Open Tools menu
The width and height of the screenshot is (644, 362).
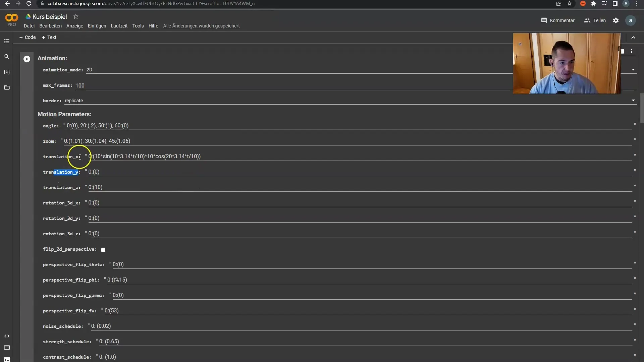(x=138, y=26)
